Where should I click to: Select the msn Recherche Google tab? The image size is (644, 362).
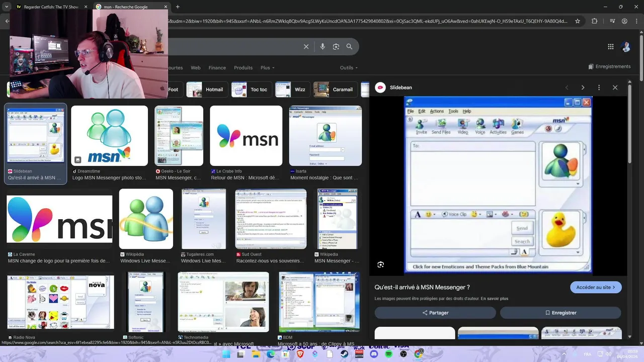point(132,7)
